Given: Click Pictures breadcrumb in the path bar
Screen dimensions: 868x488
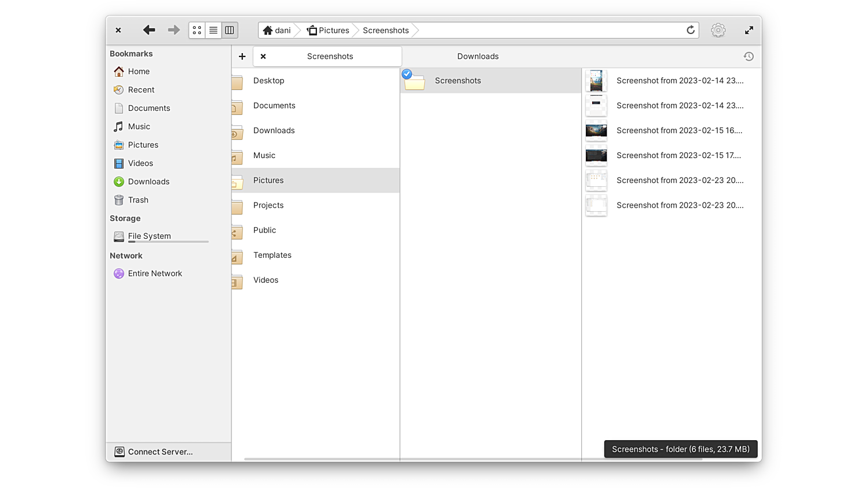Looking at the screenshot, I should [x=328, y=31].
